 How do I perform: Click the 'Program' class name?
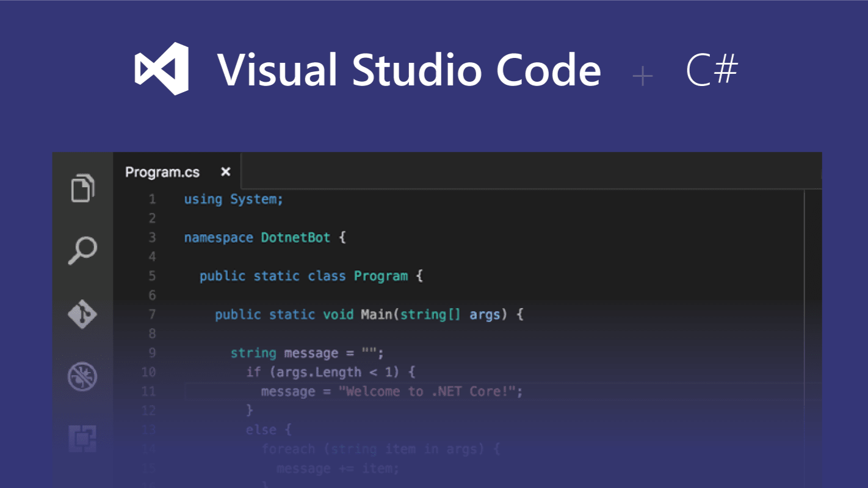[x=381, y=276]
